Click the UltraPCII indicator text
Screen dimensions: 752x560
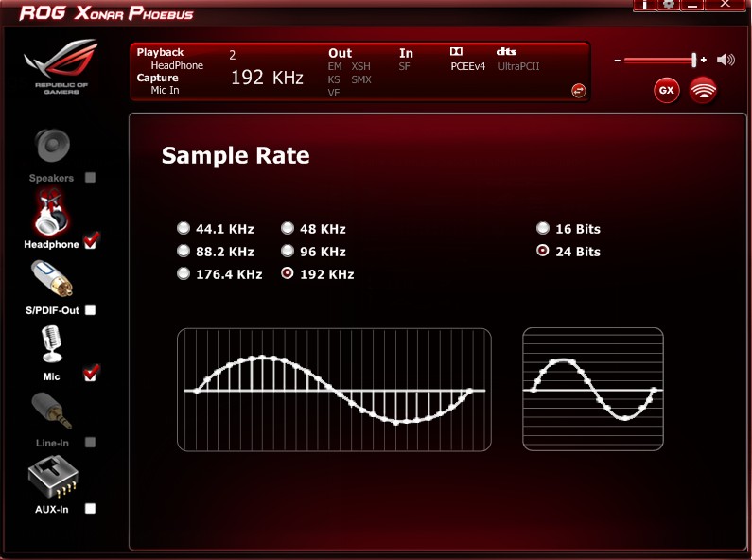(519, 66)
